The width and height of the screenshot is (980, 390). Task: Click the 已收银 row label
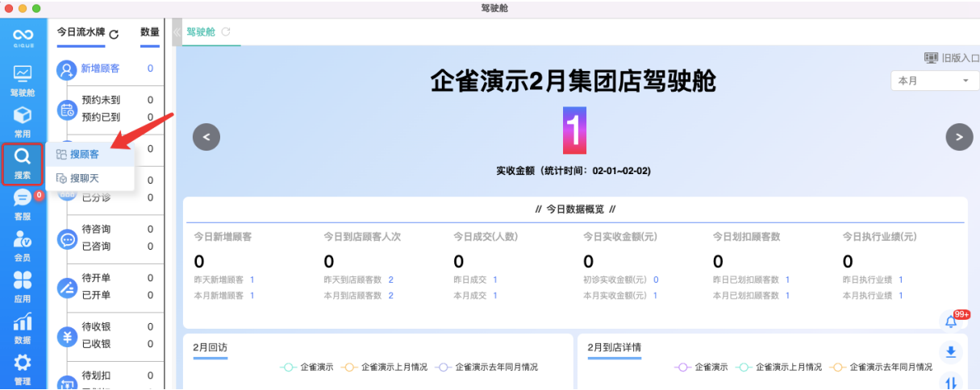pos(97,344)
